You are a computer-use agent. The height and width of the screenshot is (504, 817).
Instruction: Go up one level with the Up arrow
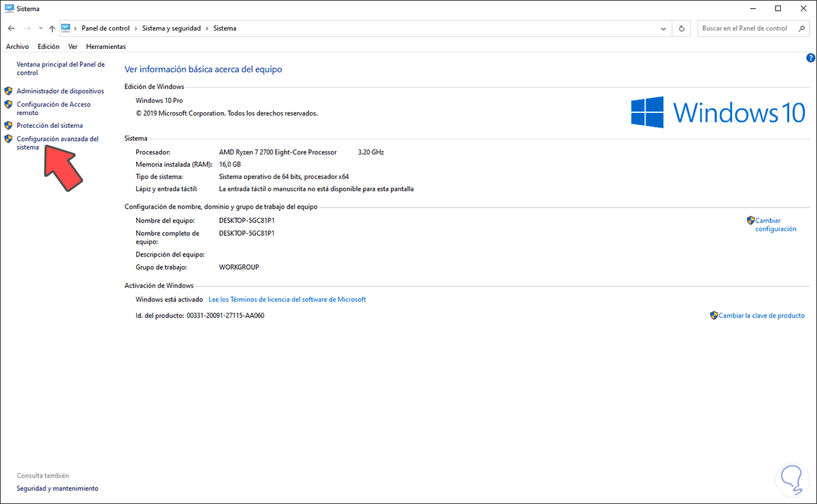[52, 29]
